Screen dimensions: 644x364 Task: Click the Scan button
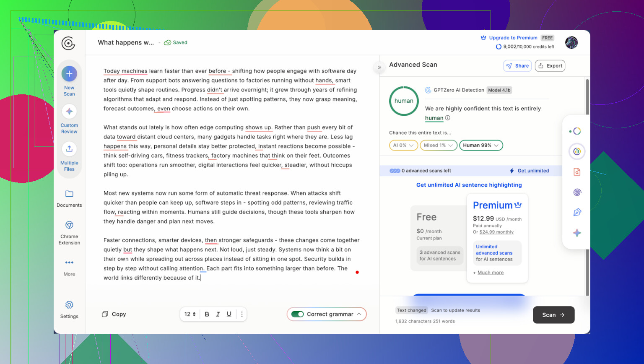point(553,315)
